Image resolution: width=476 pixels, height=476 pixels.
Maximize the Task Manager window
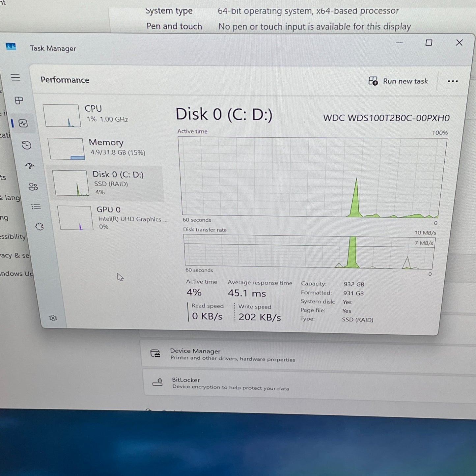(429, 43)
